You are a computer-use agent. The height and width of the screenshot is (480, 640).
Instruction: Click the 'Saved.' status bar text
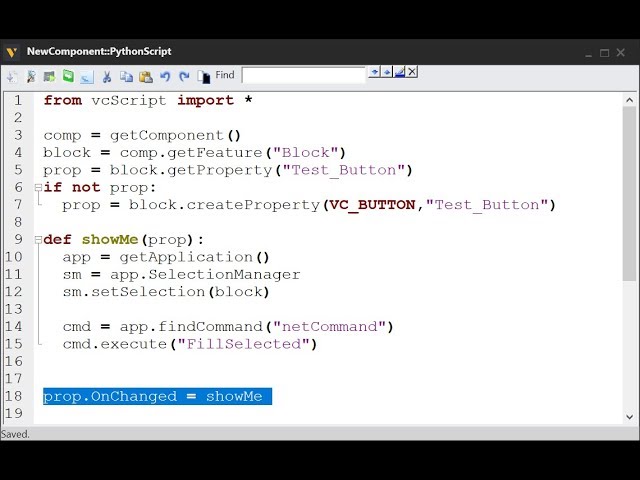[x=15, y=434]
